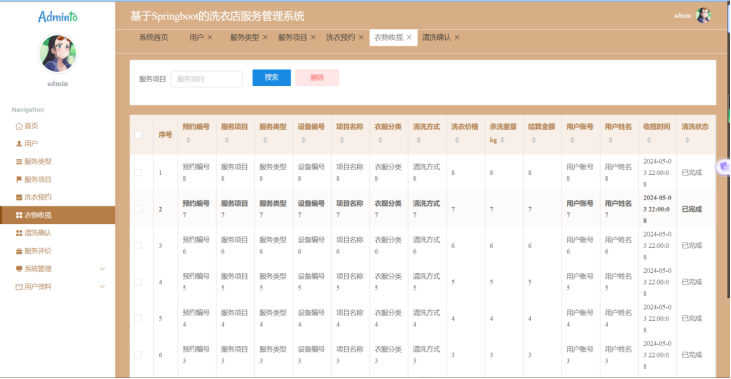Expand the 系统管理 menu chevron

(102, 269)
